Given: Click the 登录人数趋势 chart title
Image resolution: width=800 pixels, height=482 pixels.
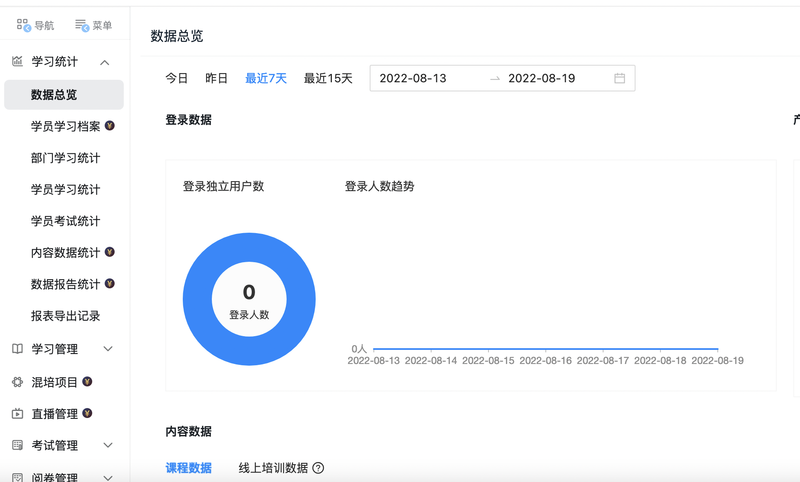Looking at the screenshot, I should click(x=379, y=187).
